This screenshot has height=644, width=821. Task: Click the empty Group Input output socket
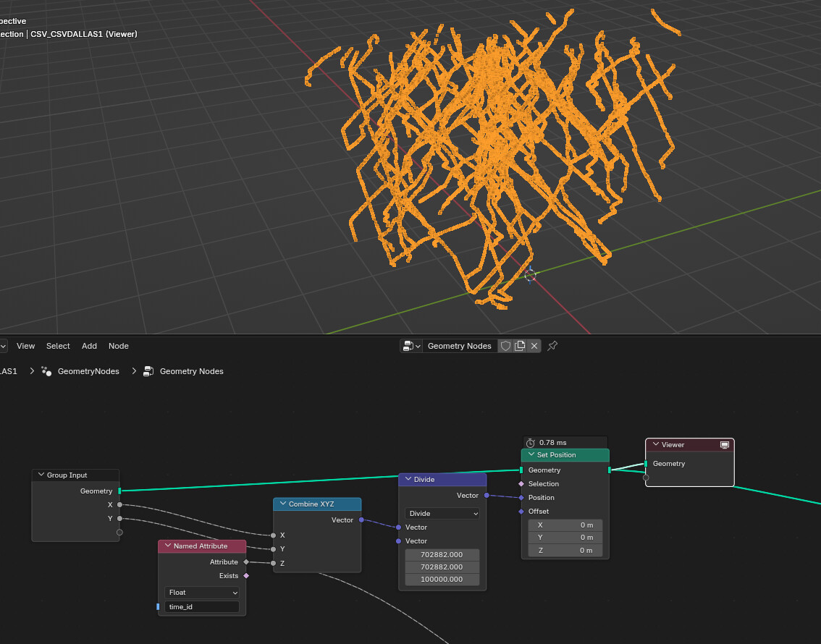pos(119,532)
